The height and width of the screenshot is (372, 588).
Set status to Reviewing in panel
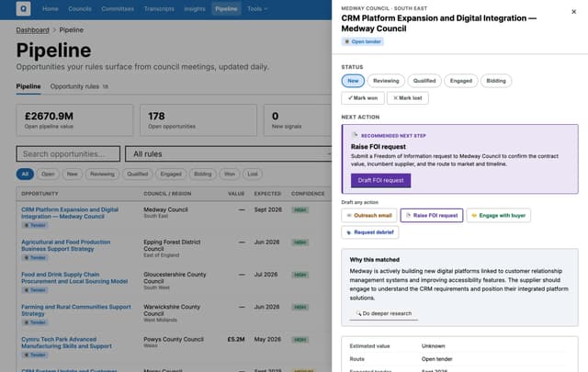(386, 81)
